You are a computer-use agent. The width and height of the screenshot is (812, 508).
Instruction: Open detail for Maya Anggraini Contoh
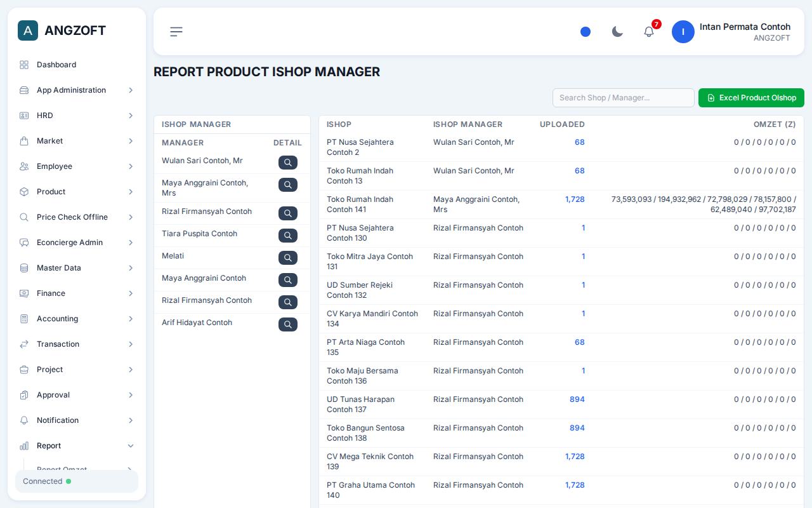[288, 280]
